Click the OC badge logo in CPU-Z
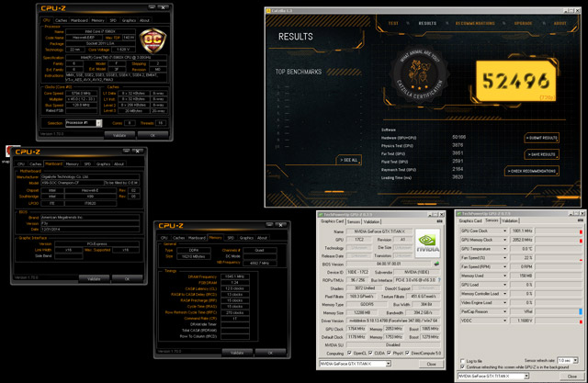Screen dimensions: 588x383 [x=153, y=40]
